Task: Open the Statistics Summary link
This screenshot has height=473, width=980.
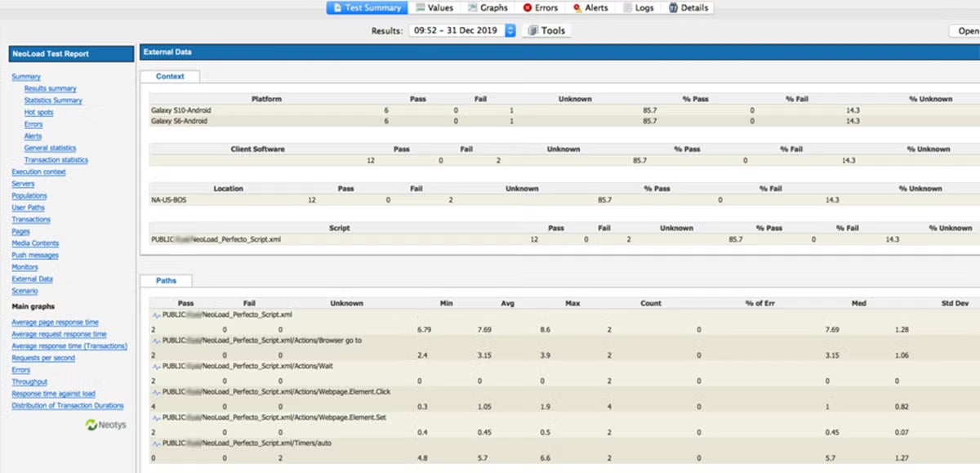Action: [x=53, y=100]
